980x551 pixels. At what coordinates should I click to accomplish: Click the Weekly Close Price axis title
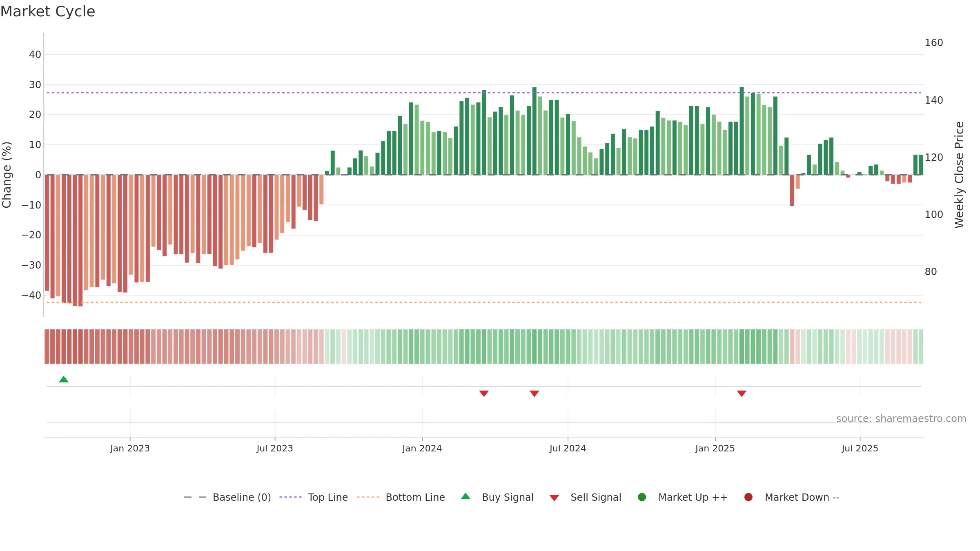click(959, 175)
